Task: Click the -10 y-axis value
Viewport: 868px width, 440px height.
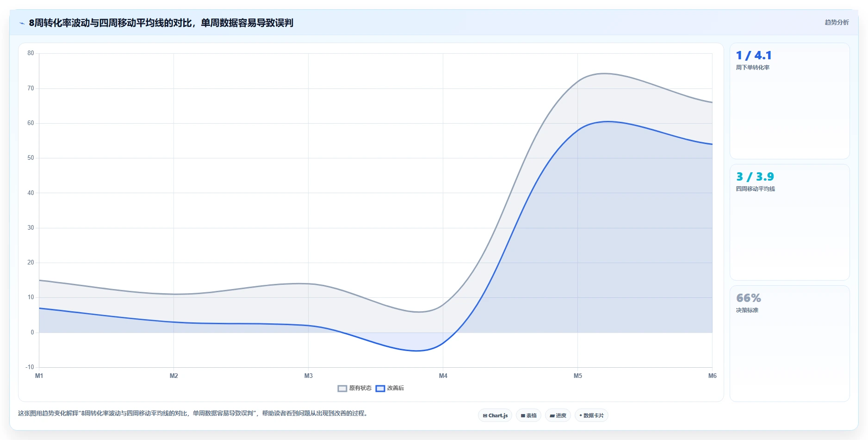Action: pos(30,367)
